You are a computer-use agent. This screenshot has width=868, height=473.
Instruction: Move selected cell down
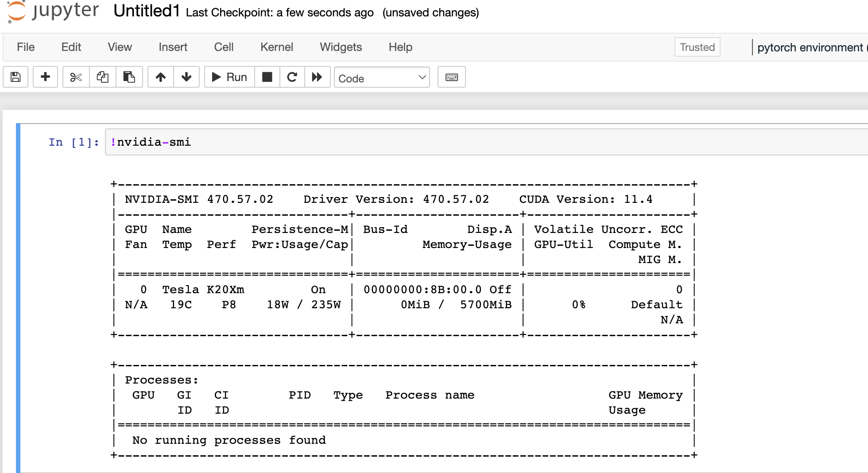coord(186,77)
